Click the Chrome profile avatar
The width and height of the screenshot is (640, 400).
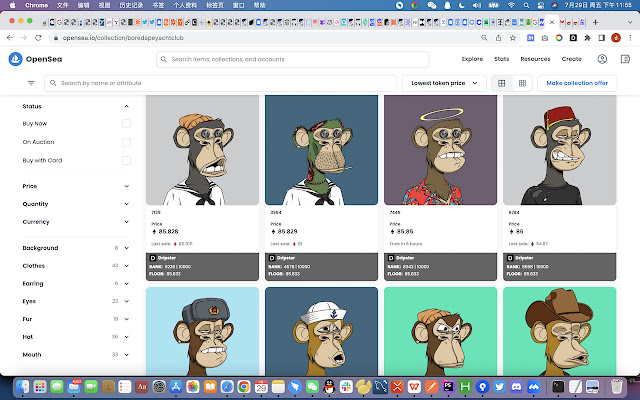click(x=616, y=38)
